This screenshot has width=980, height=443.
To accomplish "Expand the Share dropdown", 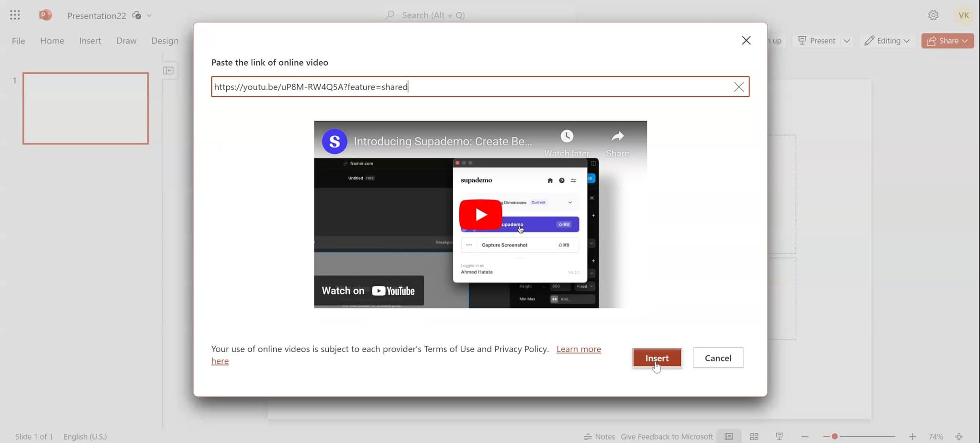I will point(965,41).
